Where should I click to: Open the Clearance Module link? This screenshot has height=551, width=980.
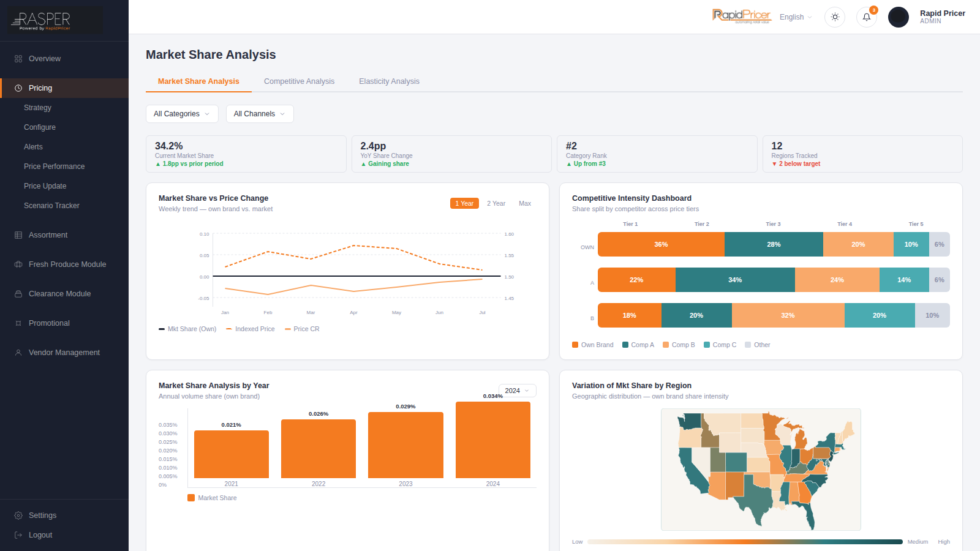(x=64, y=294)
